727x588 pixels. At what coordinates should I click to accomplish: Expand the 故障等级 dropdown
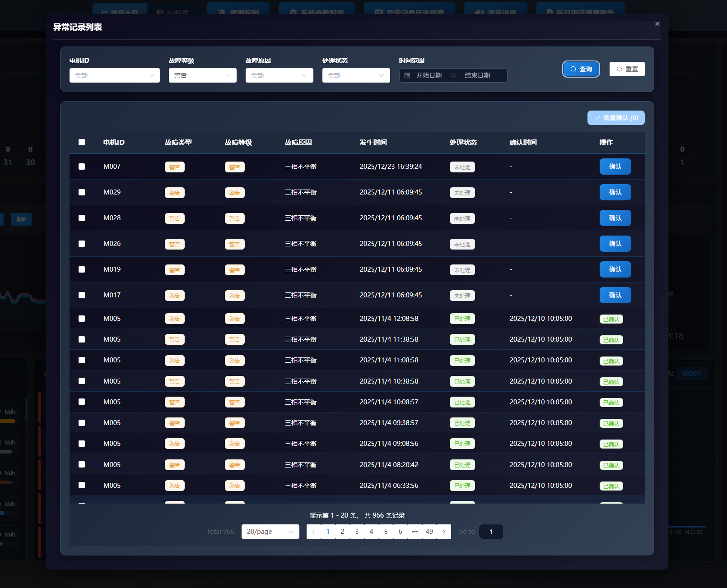tap(202, 75)
